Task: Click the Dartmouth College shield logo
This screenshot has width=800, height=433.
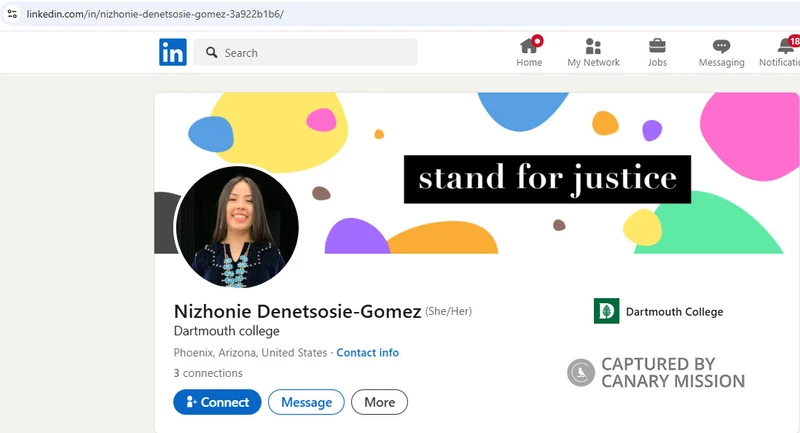Action: pyautogui.click(x=606, y=311)
